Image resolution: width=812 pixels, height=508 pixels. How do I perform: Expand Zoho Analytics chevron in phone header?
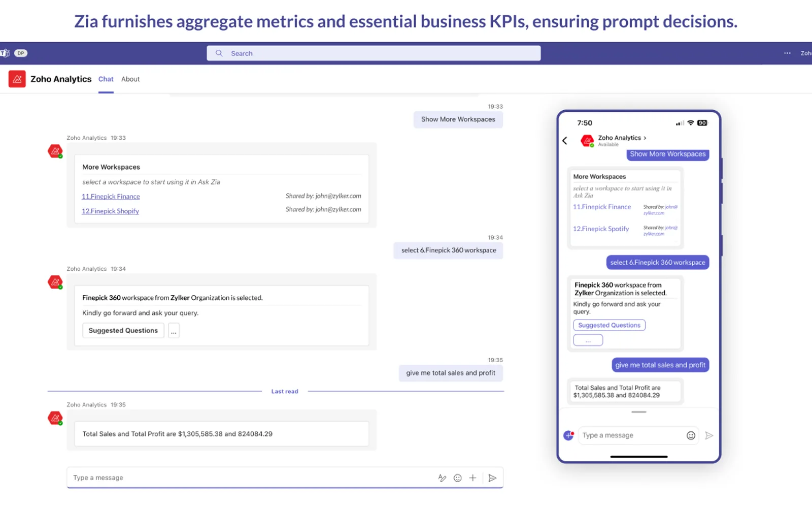click(645, 138)
